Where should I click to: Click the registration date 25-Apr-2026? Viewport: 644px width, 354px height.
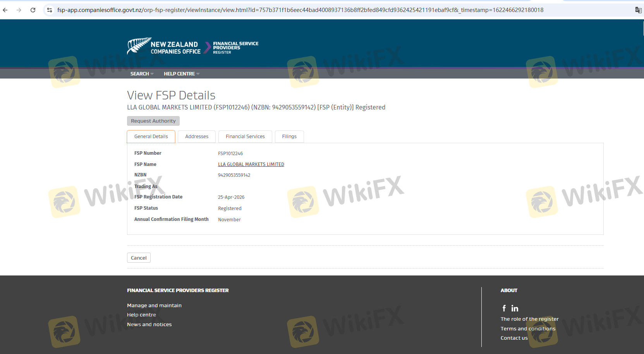click(x=231, y=197)
